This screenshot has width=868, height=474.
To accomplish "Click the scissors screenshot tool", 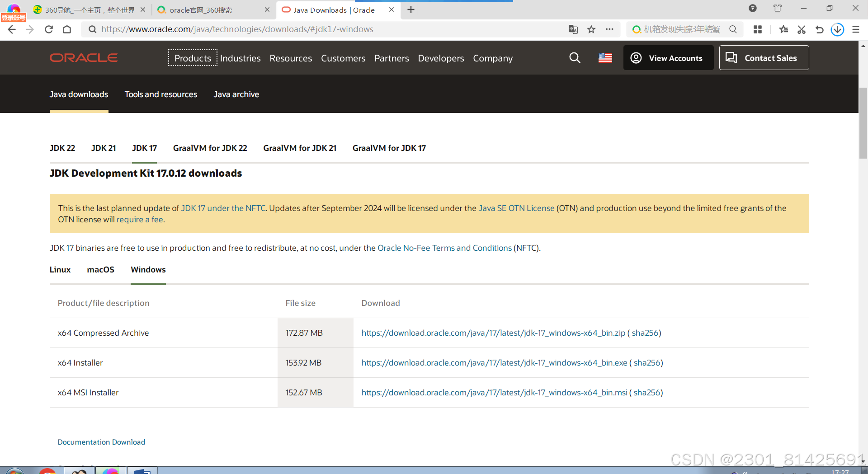I will click(802, 29).
